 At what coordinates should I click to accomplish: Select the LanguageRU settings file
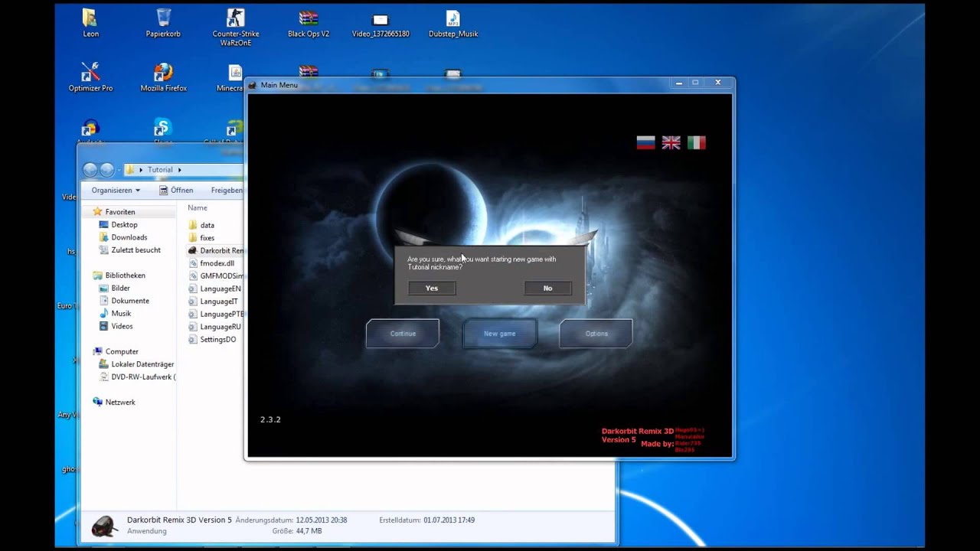[x=215, y=327]
